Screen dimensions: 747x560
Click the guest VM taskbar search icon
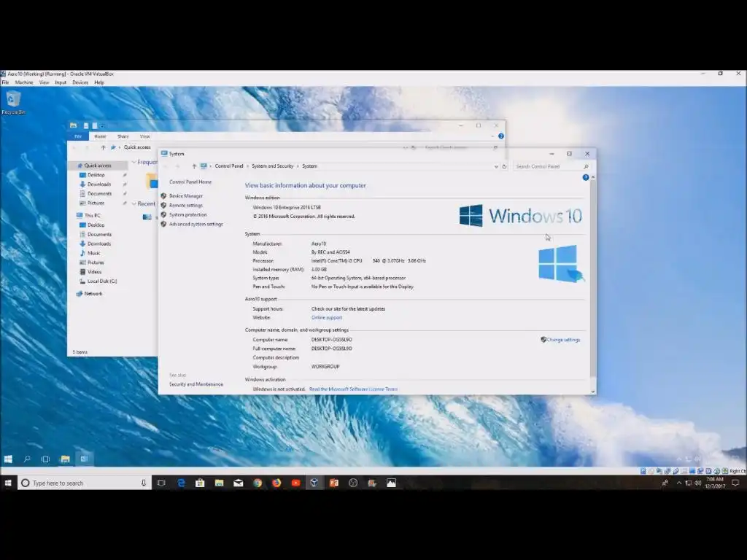pos(27,459)
